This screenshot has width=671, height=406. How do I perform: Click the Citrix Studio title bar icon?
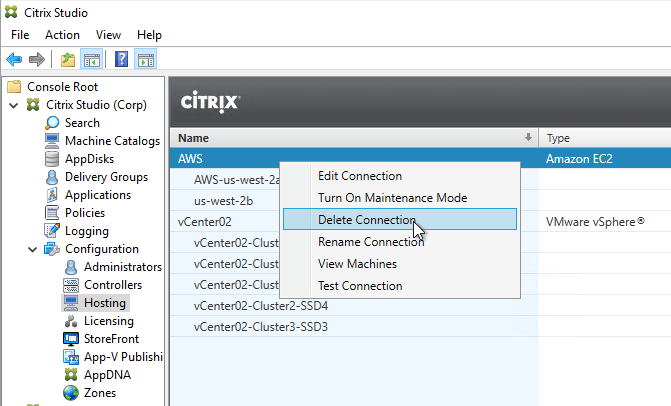tap(11, 12)
